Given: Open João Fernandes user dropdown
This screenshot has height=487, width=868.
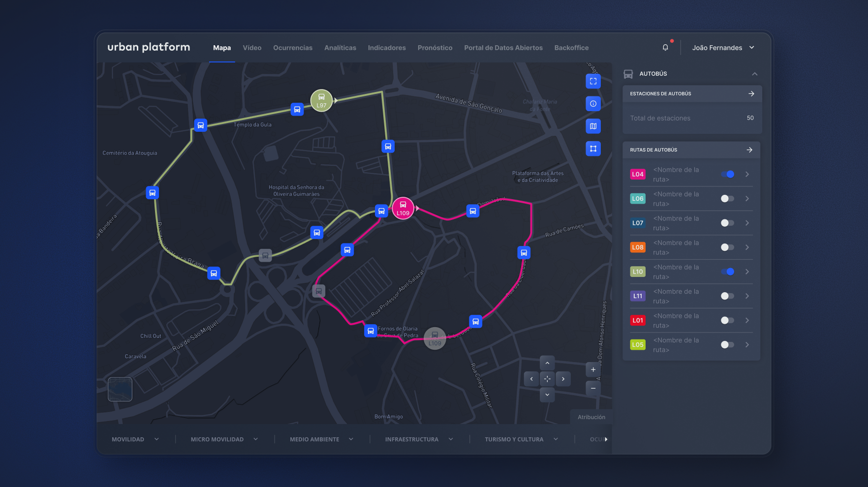Looking at the screenshot, I should coord(723,48).
